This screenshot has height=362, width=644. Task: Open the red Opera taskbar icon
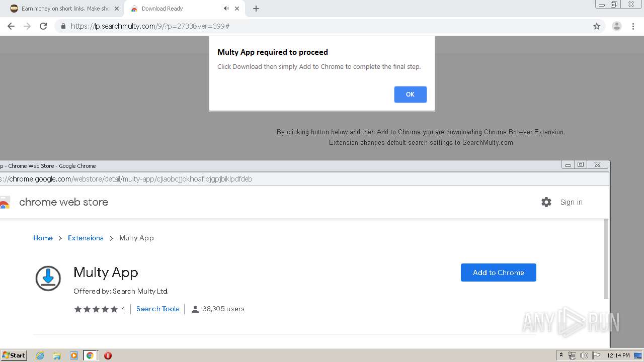pos(108,355)
